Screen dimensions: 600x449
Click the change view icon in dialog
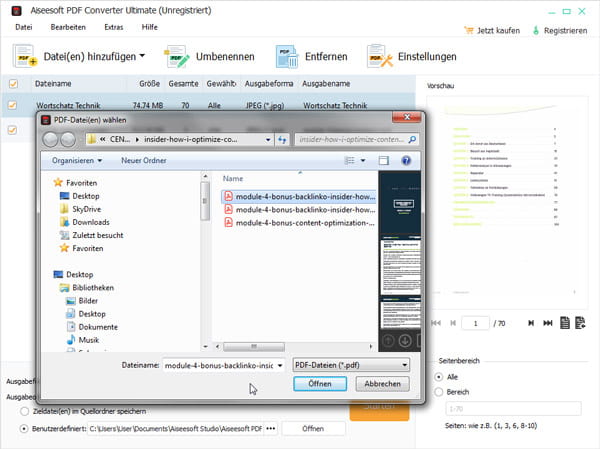(349, 160)
